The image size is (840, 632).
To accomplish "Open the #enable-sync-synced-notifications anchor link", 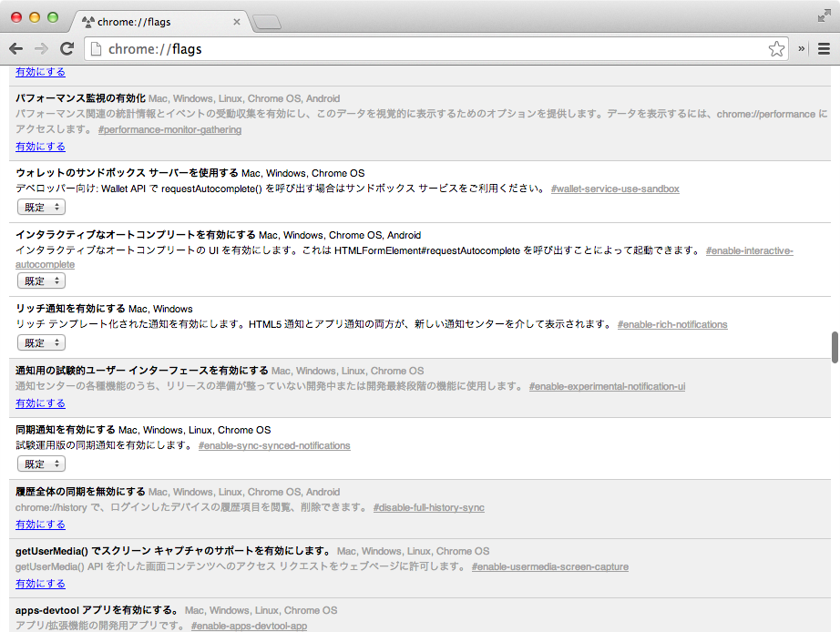I will (274, 445).
